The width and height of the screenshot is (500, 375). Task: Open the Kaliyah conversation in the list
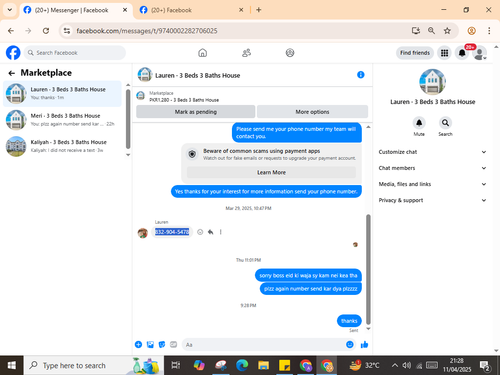pyautogui.click(x=62, y=146)
